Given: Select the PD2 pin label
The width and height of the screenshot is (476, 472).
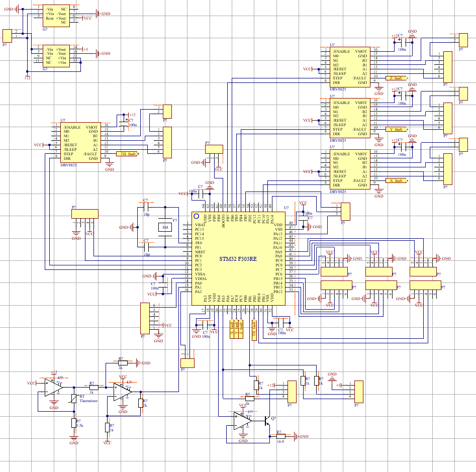Looking at the screenshot, I should 249,218.
